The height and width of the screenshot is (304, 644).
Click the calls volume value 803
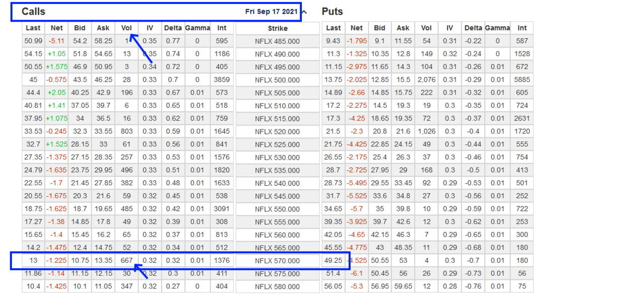(126, 131)
